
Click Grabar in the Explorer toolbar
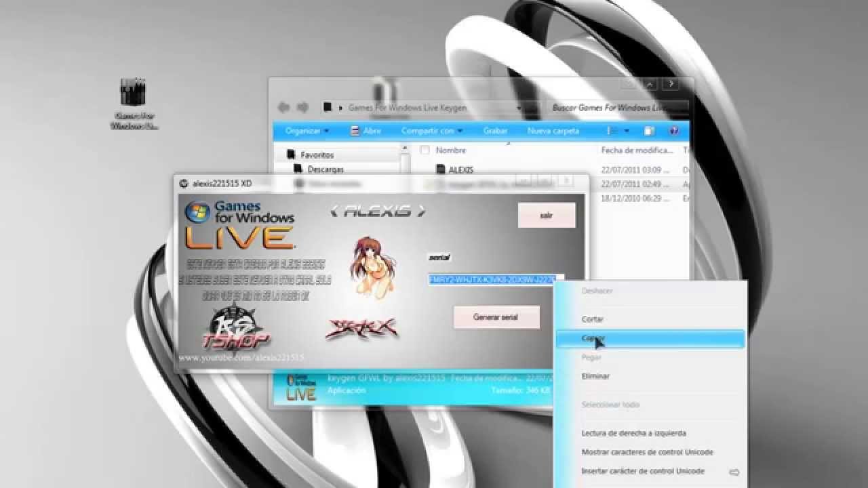coord(495,131)
